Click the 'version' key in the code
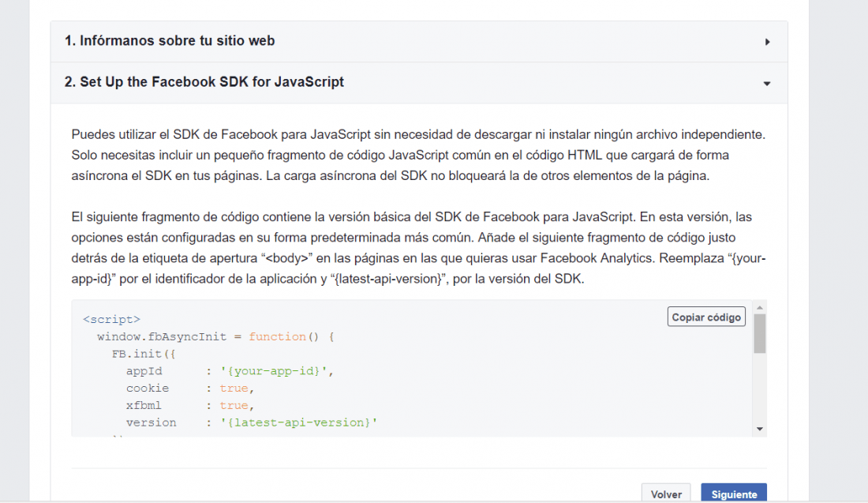The height and width of the screenshot is (503, 868). [x=151, y=422]
